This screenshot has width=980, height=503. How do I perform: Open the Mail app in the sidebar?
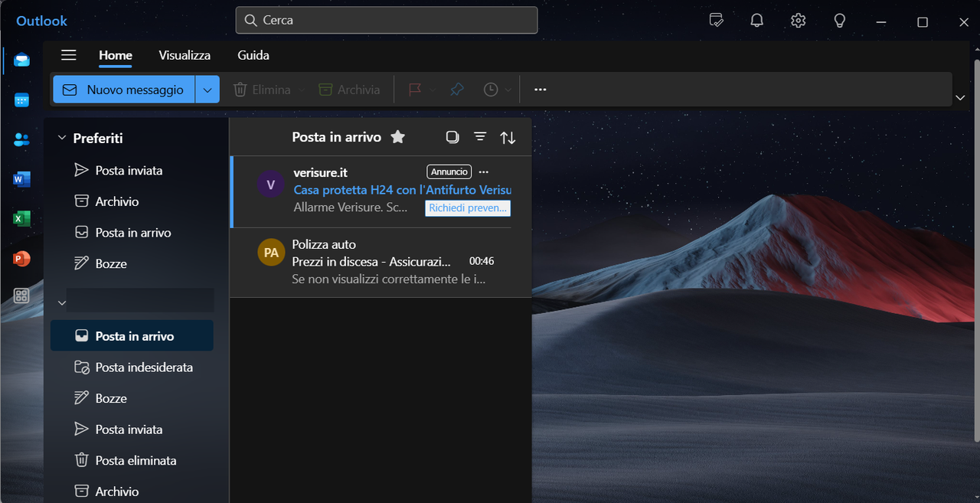click(21, 60)
